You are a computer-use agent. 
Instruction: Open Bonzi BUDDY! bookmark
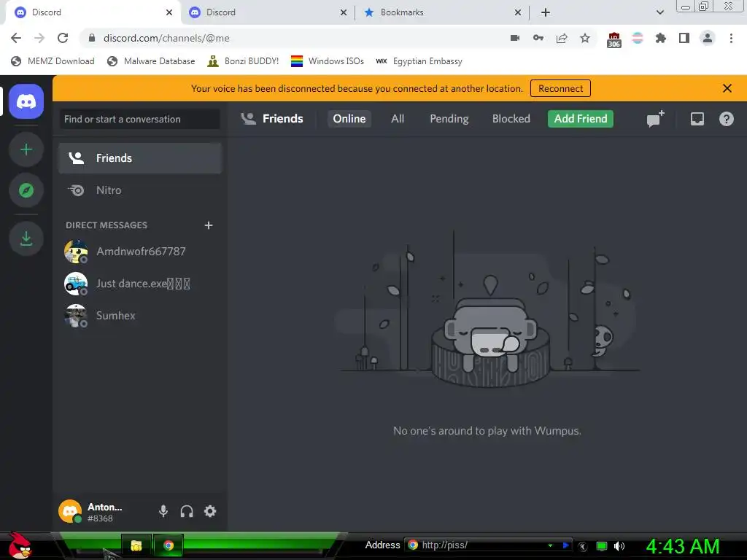pos(243,61)
